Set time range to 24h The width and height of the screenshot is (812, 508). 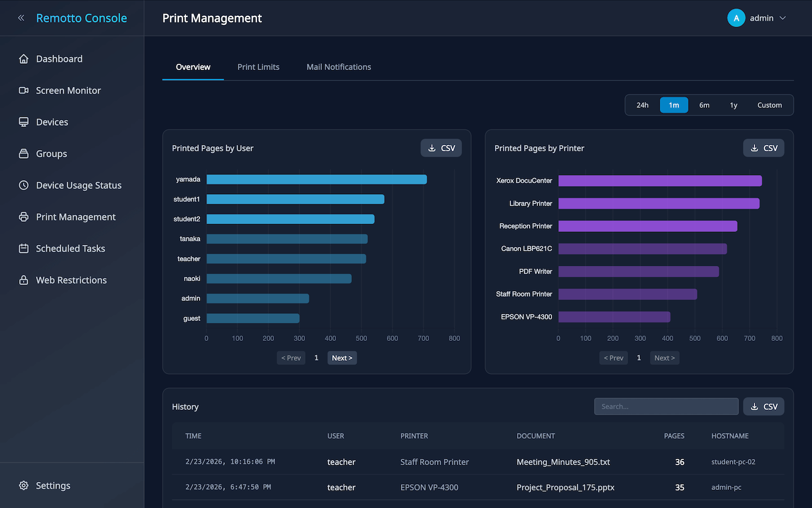tap(642, 105)
